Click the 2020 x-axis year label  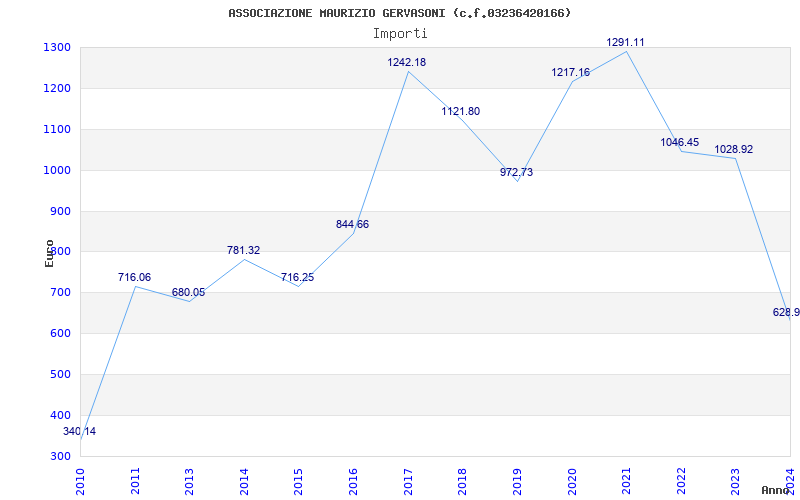click(572, 482)
